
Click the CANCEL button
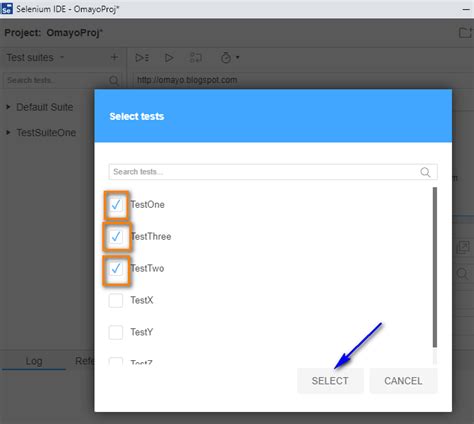click(x=403, y=381)
